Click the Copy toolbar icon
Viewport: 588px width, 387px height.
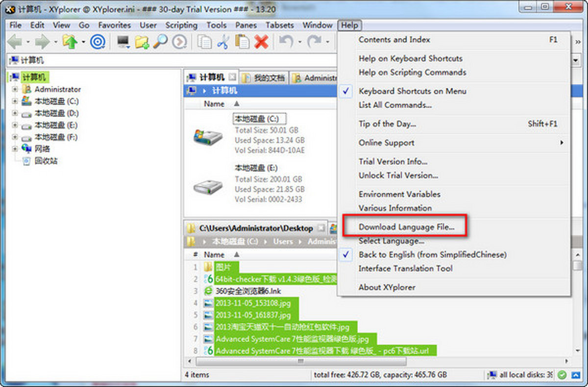click(204, 42)
